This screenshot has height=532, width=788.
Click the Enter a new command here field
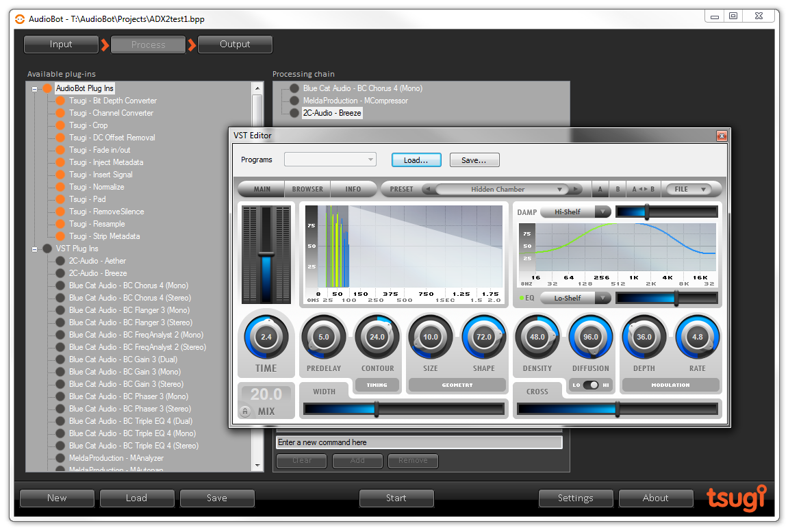click(419, 442)
